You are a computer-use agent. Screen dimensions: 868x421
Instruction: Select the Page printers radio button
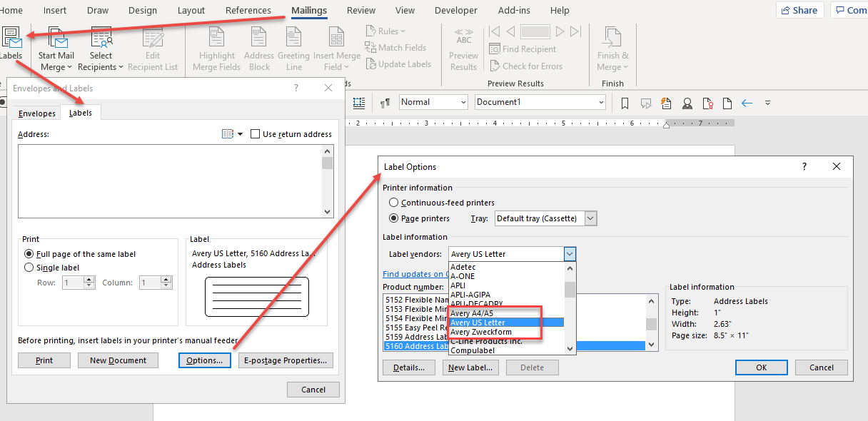393,218
